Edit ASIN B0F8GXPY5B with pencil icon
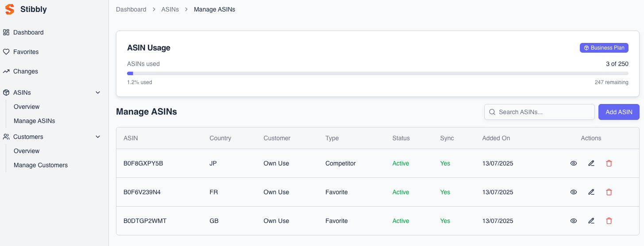The width and height of the screenshot is (644, 246). 591,163
